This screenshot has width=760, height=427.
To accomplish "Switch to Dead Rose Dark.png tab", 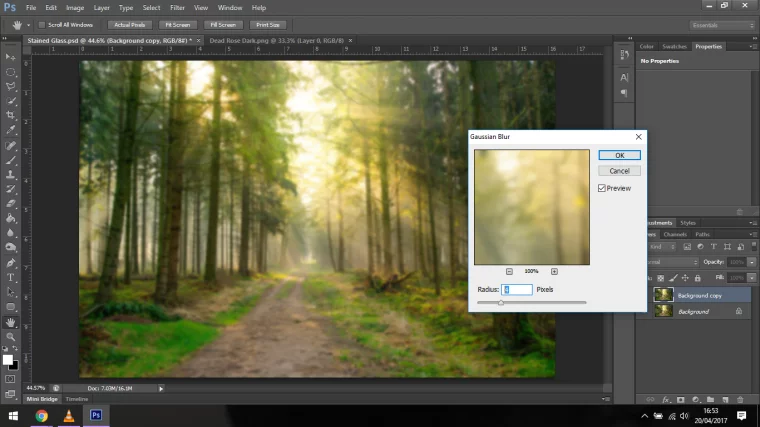I will (276, 41).
